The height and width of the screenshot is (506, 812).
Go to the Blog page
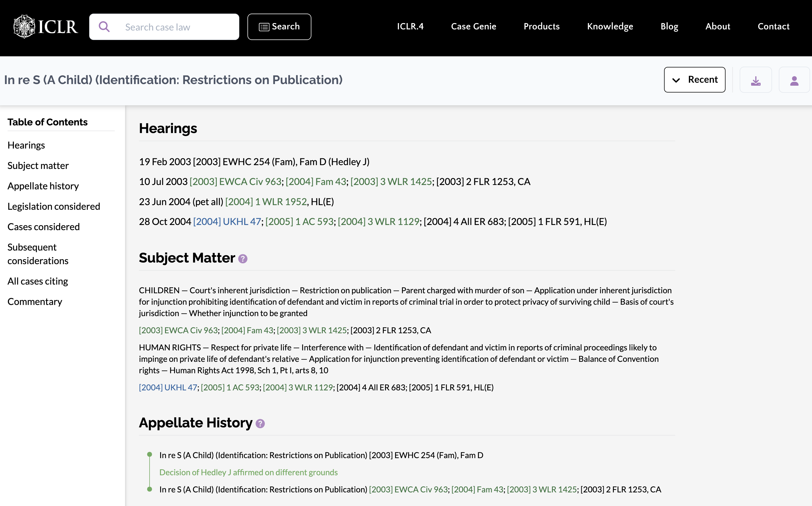coord(669,26)
